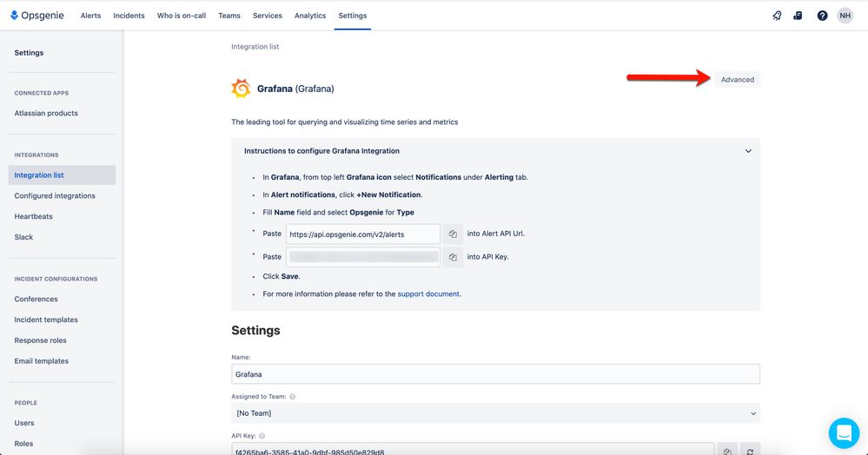Open the chat support bubble
Image resolution: width=868 pixels, height=455 pixels.
click(x=845, y=433)
